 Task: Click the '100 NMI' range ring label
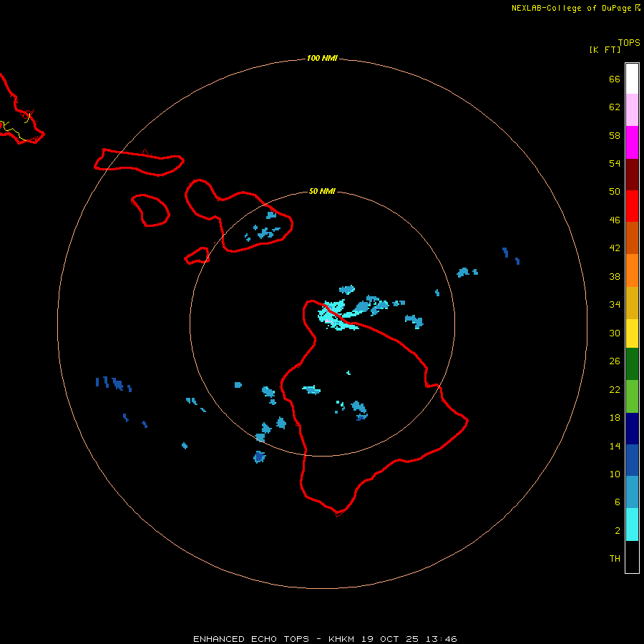point(322,59)
